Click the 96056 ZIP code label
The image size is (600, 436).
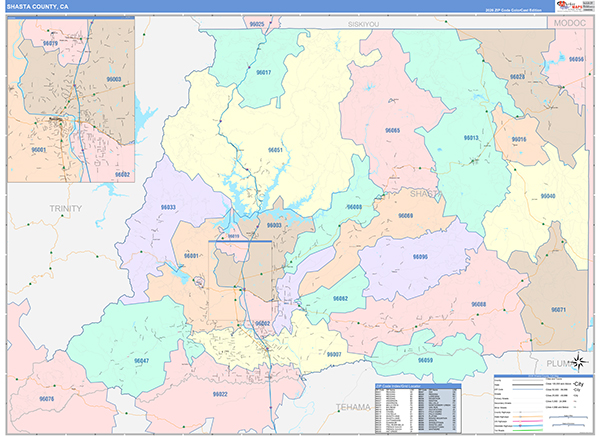[x=576, y=60]
